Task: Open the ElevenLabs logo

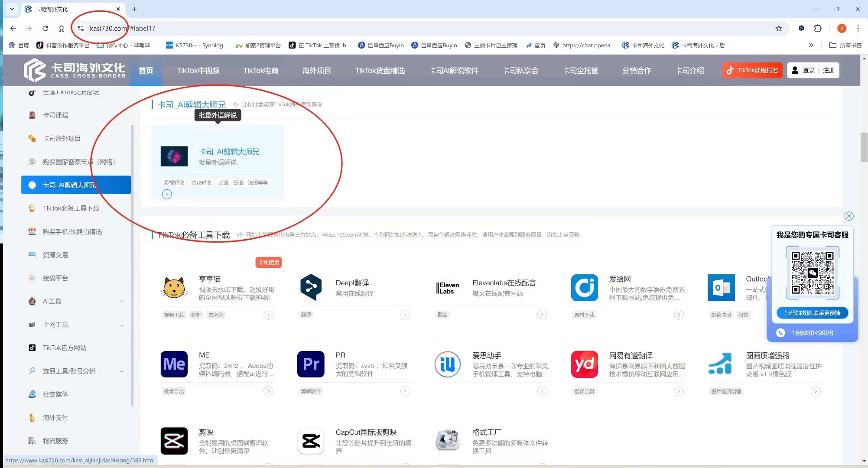Action: pos(448,288)
